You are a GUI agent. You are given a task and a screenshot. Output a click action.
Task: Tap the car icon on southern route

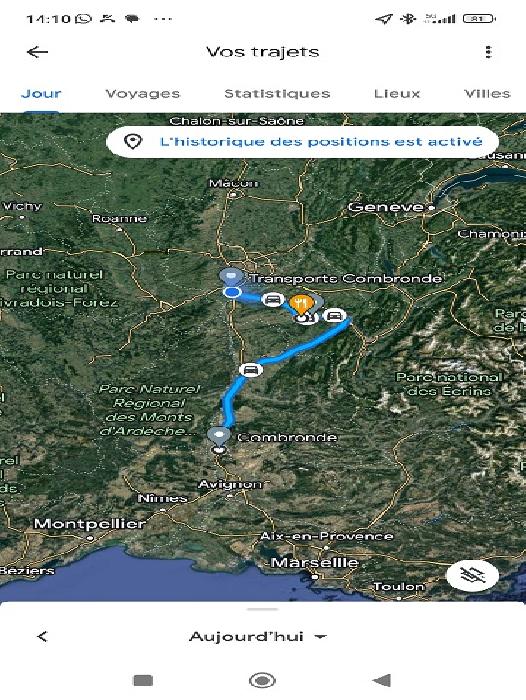250,370
